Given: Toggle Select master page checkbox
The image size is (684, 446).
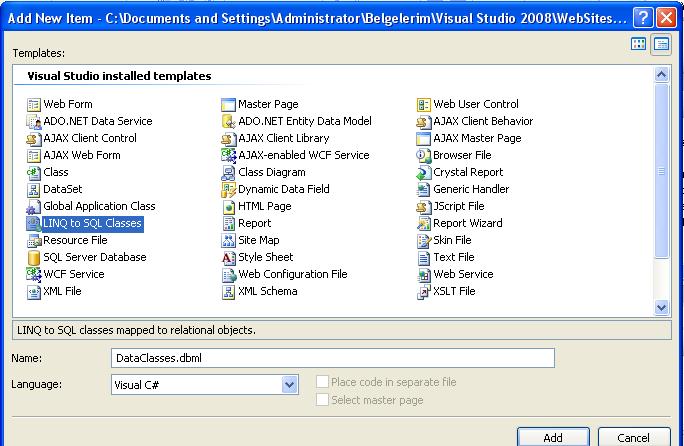Looking at the screenshot, I should [322, 399].
